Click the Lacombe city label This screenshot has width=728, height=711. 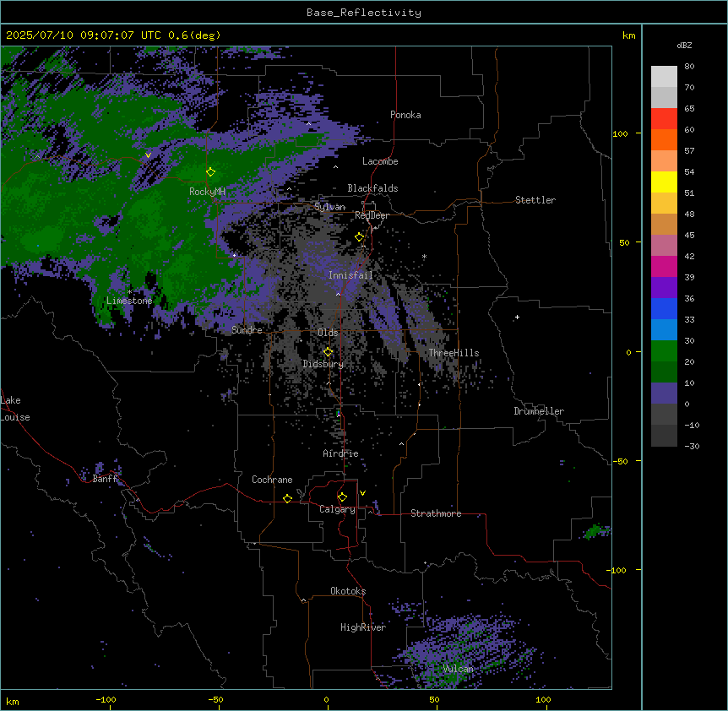click(x=380, y=161)
